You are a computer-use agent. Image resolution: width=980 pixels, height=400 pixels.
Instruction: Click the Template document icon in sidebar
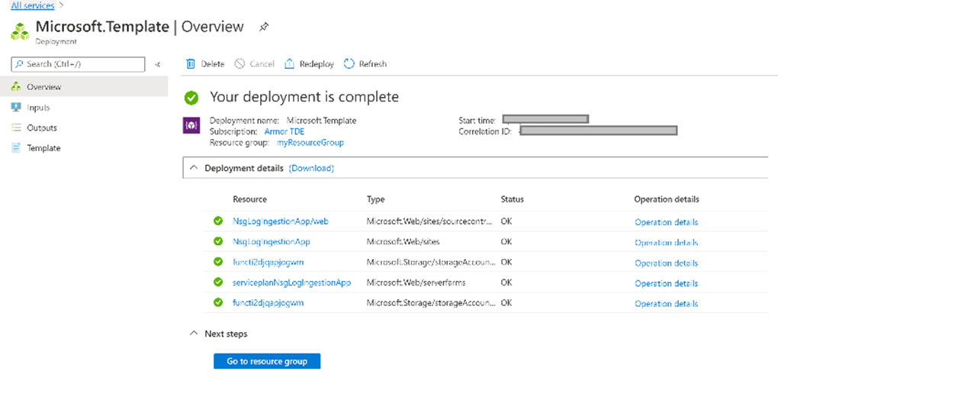tap(16, 148)
